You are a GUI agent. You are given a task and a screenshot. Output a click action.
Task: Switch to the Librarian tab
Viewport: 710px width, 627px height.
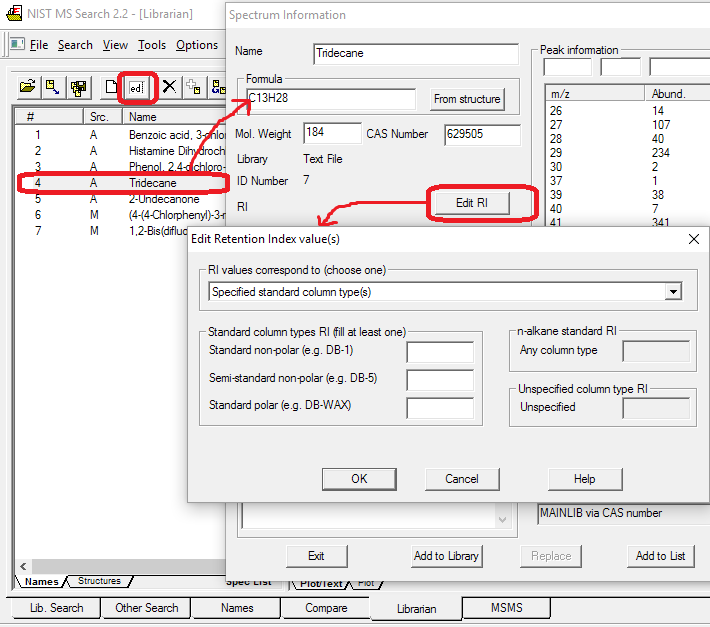[x=417, y=608]
